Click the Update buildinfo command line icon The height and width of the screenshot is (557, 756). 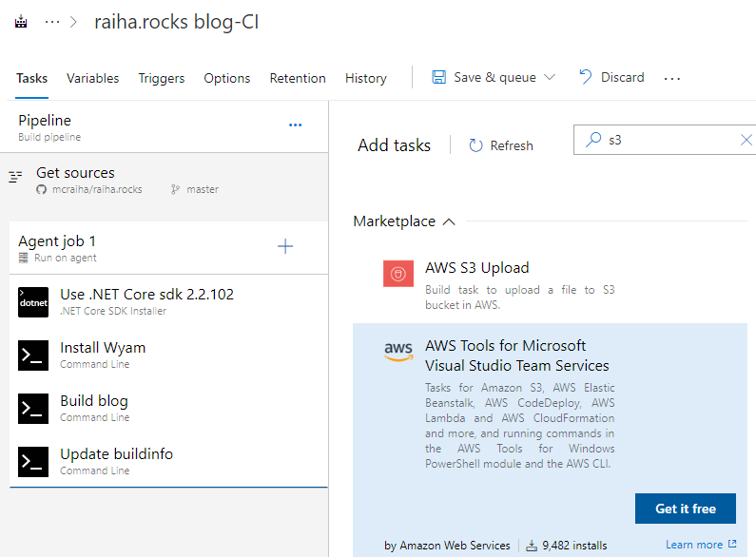(x=33, y=462)
